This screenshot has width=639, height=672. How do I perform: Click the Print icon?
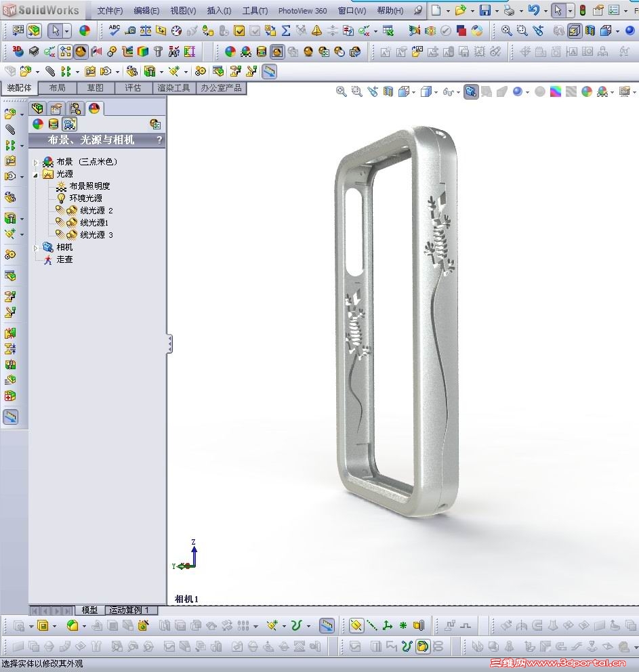coord(509,10)
